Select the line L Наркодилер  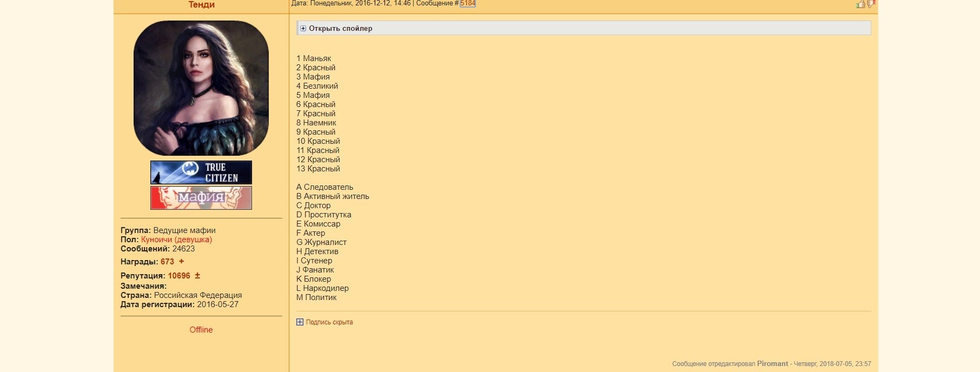coord(322,288)
